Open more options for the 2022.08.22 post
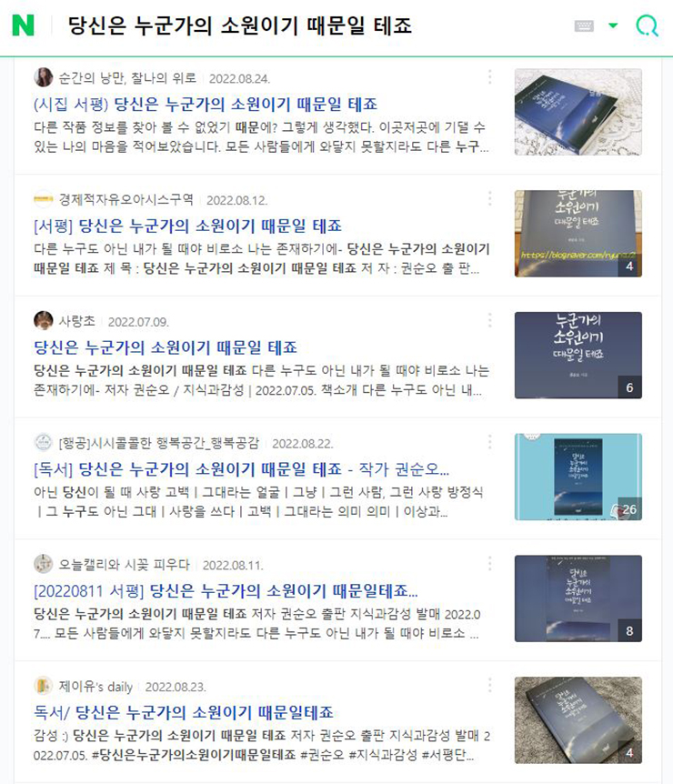673x784 pixels. [x=489, y=441]
